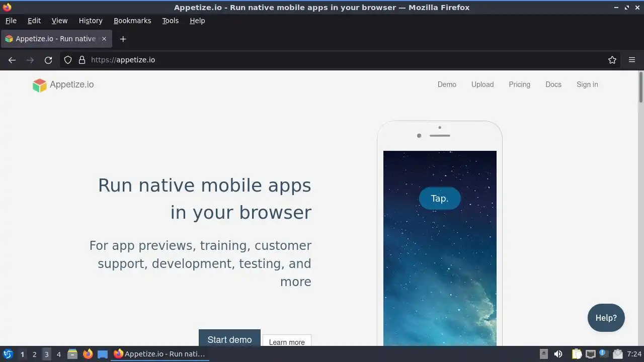
Task: Open clipboard manager tray icon
Action: click(577, 354)
